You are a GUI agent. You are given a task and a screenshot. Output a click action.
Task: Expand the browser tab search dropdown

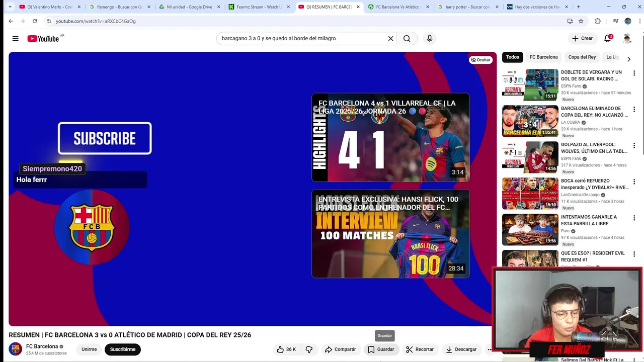click(x=10, y=7)
